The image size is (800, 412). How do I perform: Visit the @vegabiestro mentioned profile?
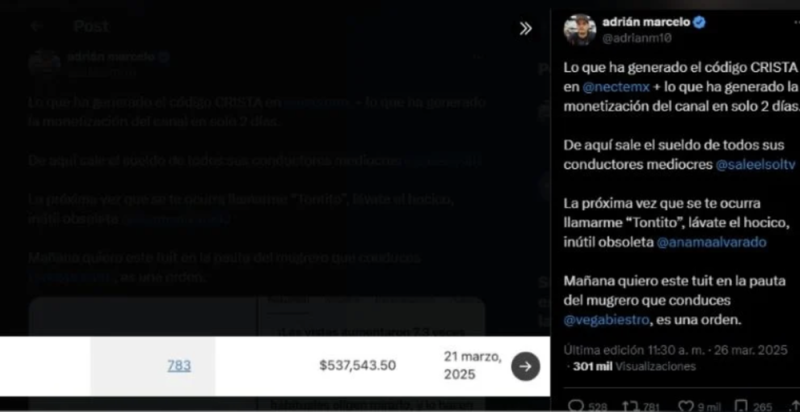(x=606, y=321)
